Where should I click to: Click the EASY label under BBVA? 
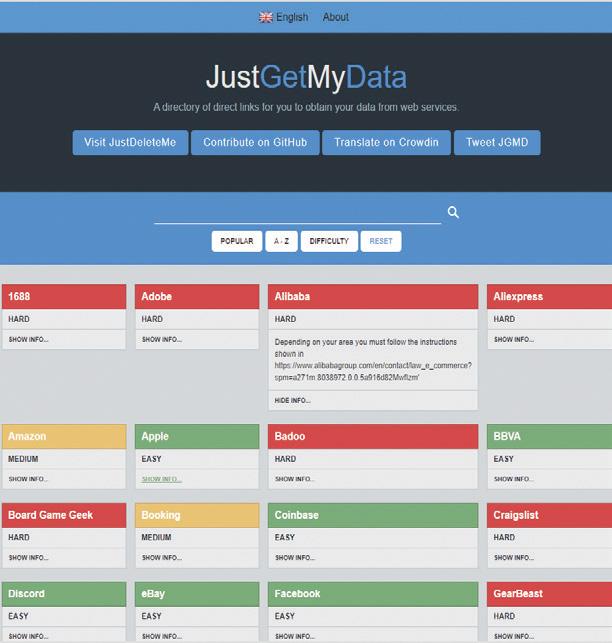[503, 459]
